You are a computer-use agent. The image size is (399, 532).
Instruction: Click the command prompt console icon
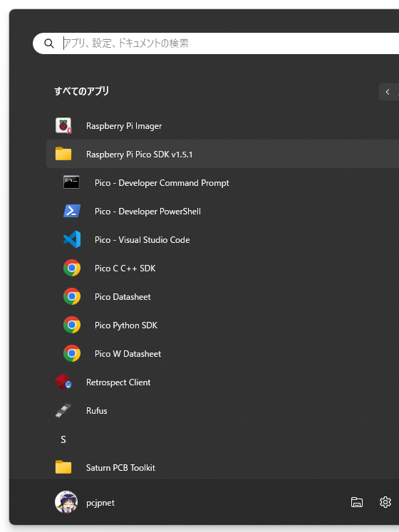(x=72, y=182)
